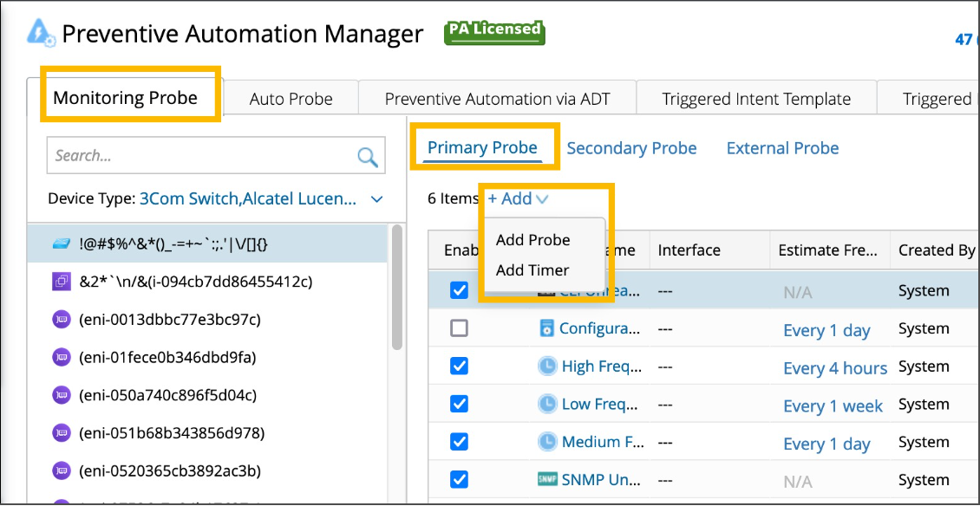Viewport: 980px width, 506px height.
Task: Open the + Add dropdown
Action: tap(518, 198)
